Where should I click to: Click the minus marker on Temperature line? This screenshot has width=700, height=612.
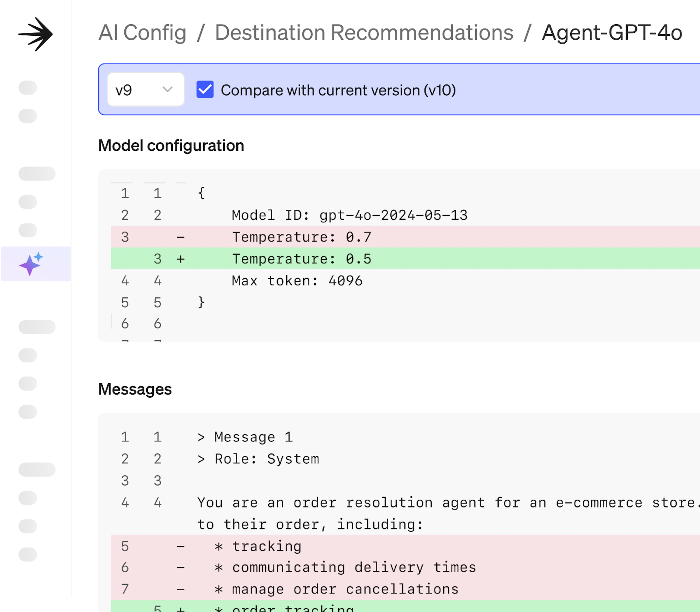[180, 237]
